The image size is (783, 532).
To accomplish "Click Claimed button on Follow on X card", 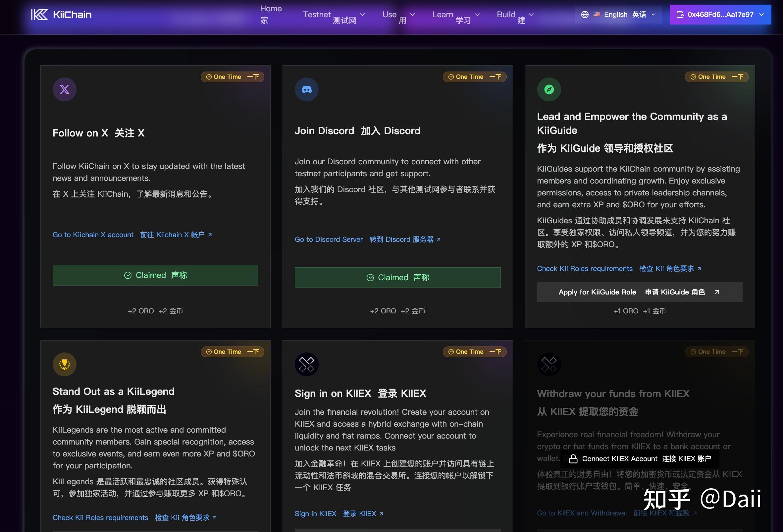I will click(x=155, y=275).
